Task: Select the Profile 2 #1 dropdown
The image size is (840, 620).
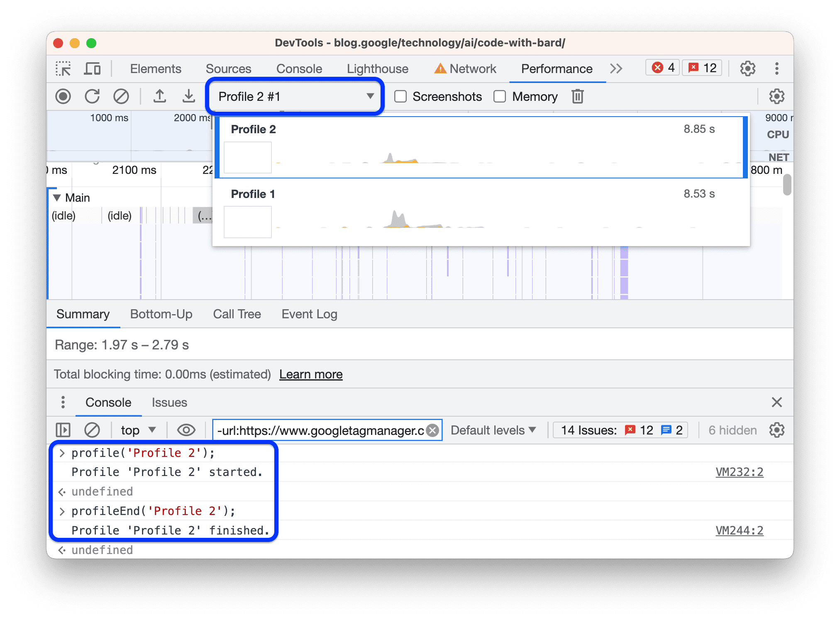Action: click(294, 97)
